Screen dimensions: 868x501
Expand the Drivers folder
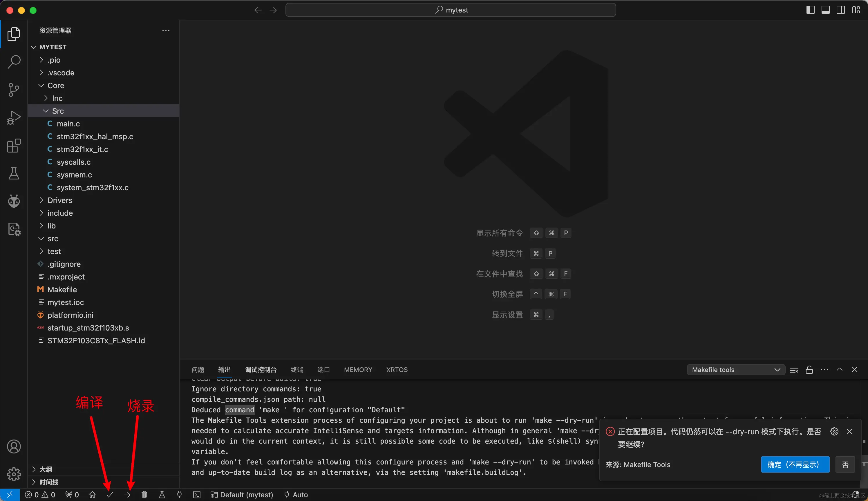[x=103, y=200]
